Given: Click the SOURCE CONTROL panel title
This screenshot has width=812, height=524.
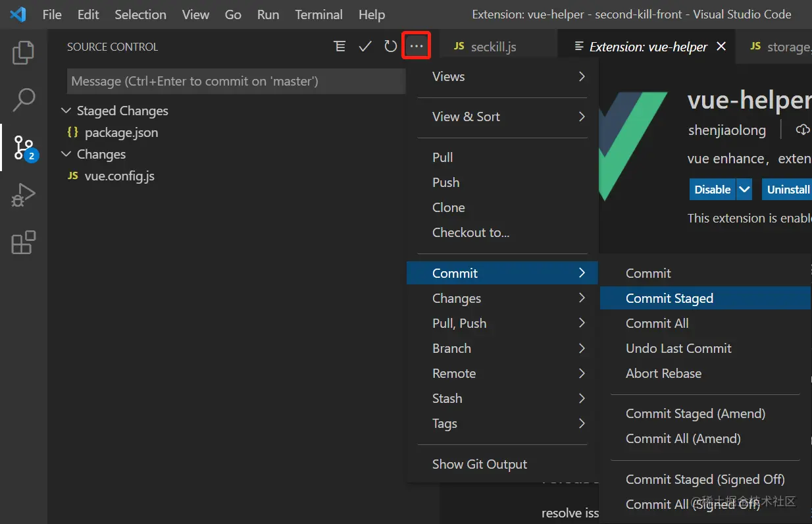Looking at the screenshot, I should 113,47.
